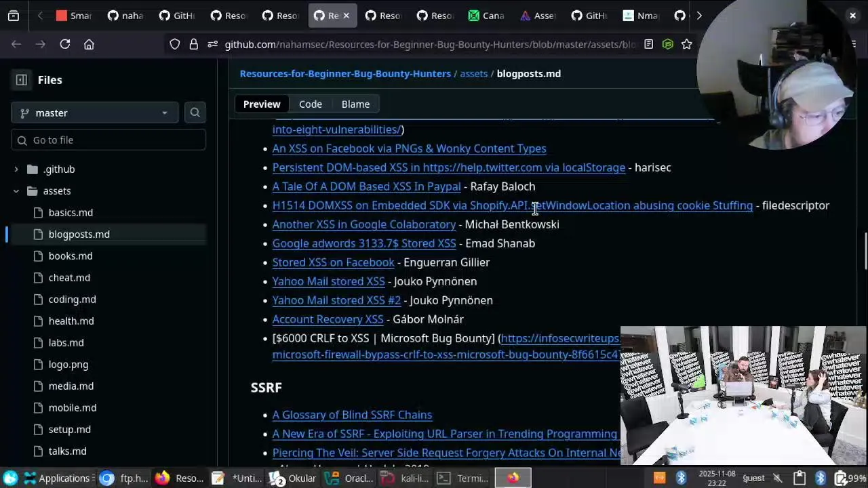Open Stored XSS on Facebook link

click(333, 262)
